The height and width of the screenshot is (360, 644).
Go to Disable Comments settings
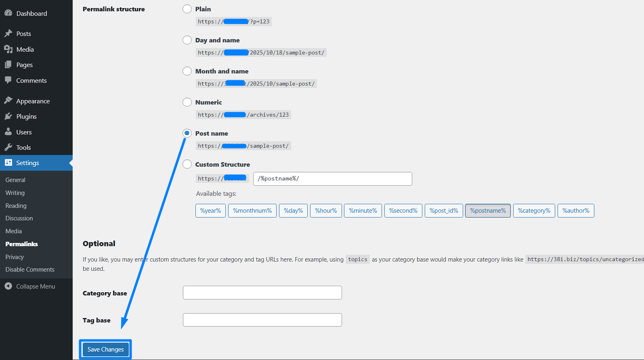(x=30, y=270)
